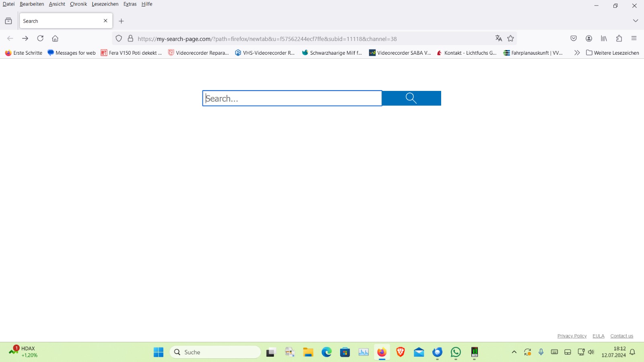Open the Messages for web bookmark
The width and height of the screenshot is (644, 362).
72,53
